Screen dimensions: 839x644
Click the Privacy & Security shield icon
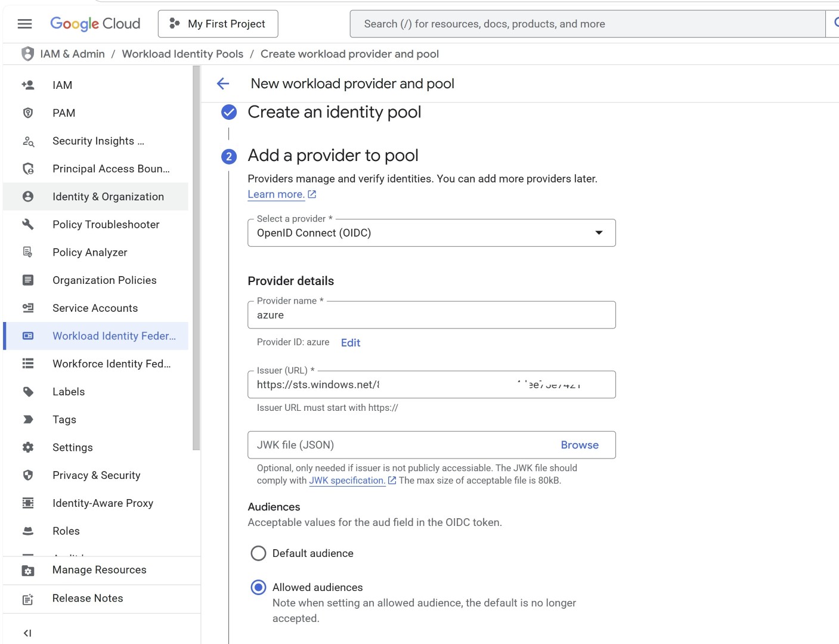[27, 475]
